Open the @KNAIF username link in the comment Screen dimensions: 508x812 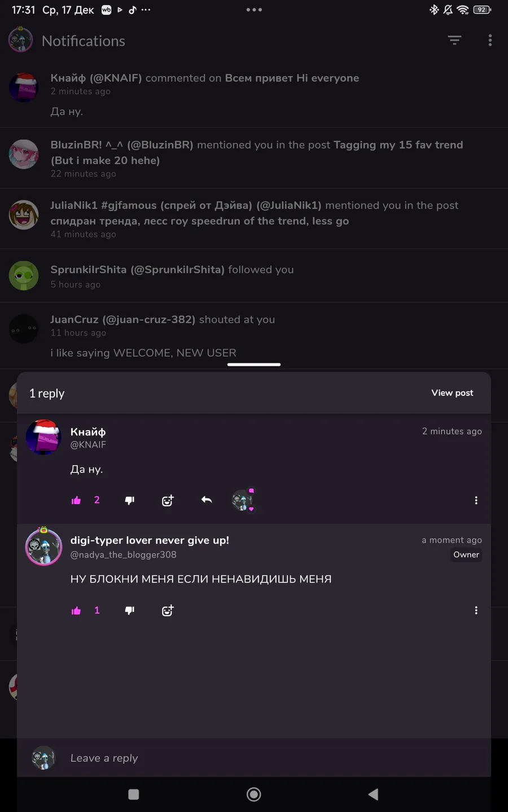pyautogui.click(x=88, y=445)
